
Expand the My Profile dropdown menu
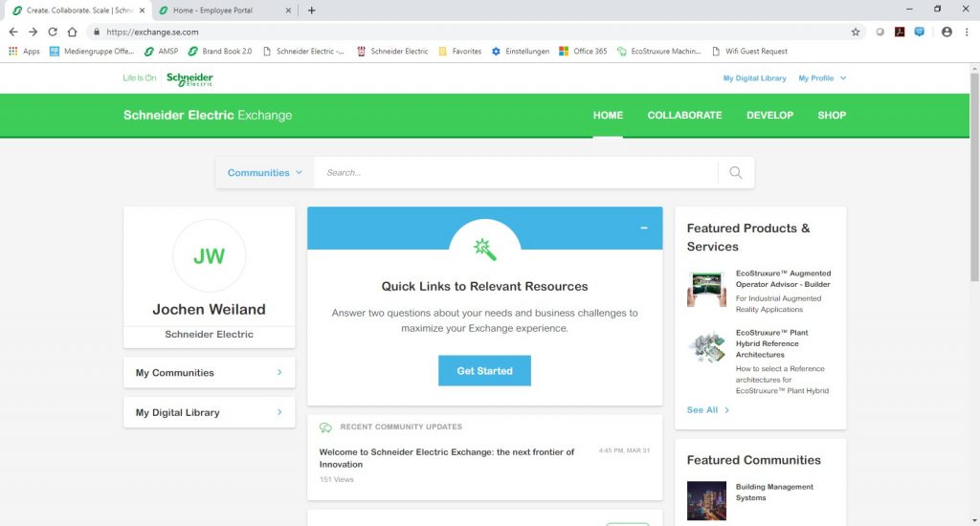point(822,78)
